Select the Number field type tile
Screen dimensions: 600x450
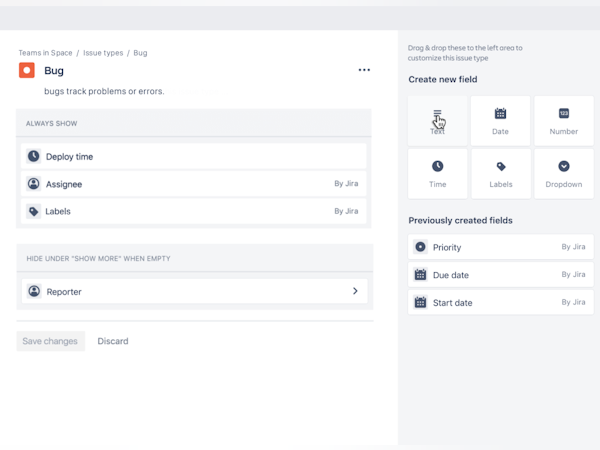tap(563, 120)
